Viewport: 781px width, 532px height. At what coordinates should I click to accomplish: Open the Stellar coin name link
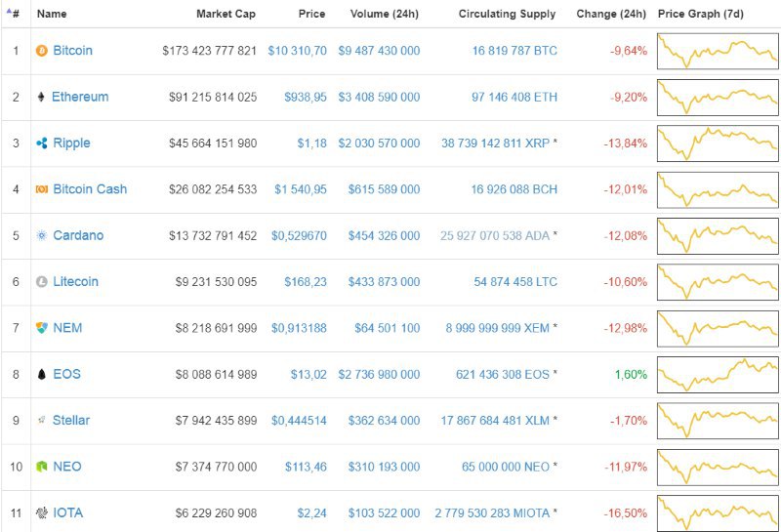71,420
